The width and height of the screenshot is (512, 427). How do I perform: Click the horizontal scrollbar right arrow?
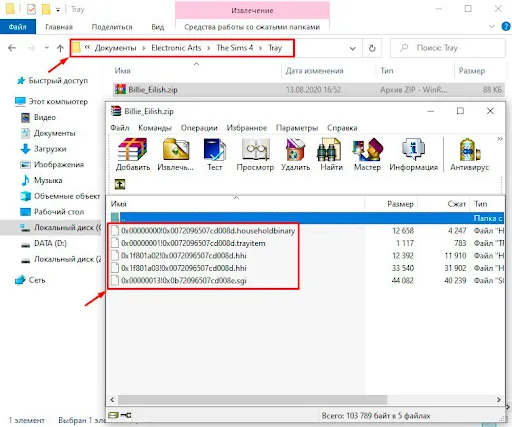(x=499, y=399)
